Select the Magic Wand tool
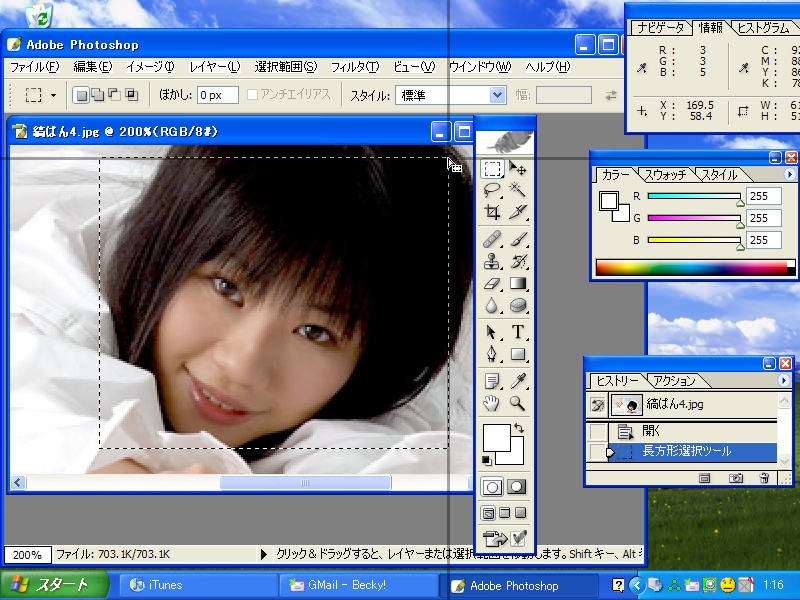 (x=518, y=190)
